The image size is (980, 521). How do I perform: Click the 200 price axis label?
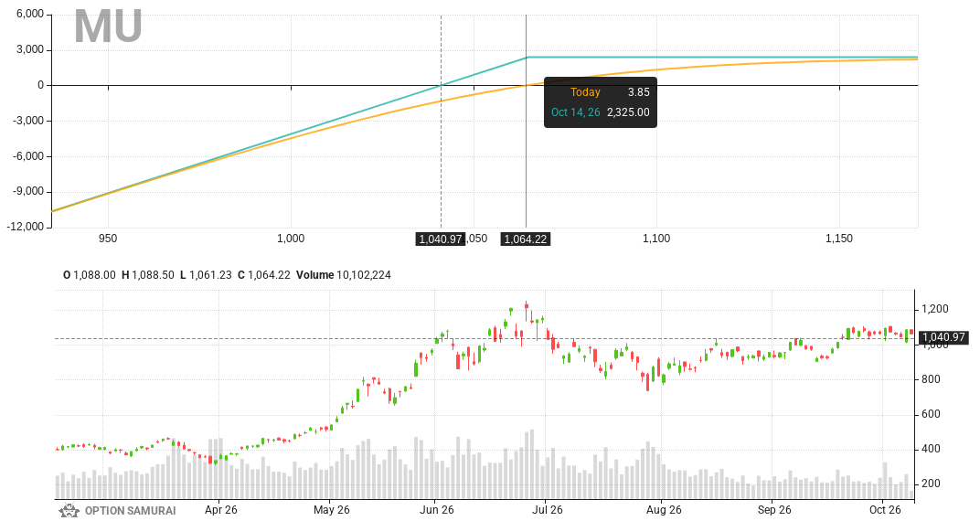coord(931,484)
